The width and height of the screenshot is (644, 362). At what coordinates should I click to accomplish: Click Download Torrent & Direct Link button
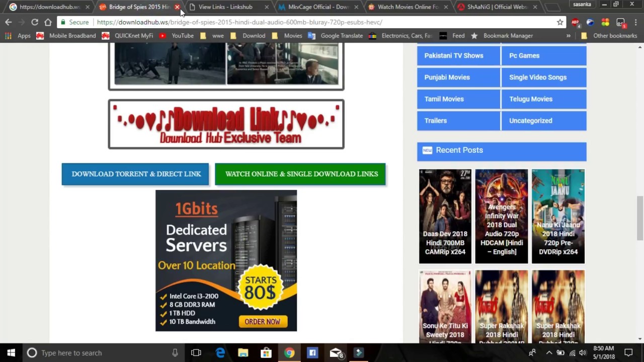pyautogui.click(x=135, y=174)
